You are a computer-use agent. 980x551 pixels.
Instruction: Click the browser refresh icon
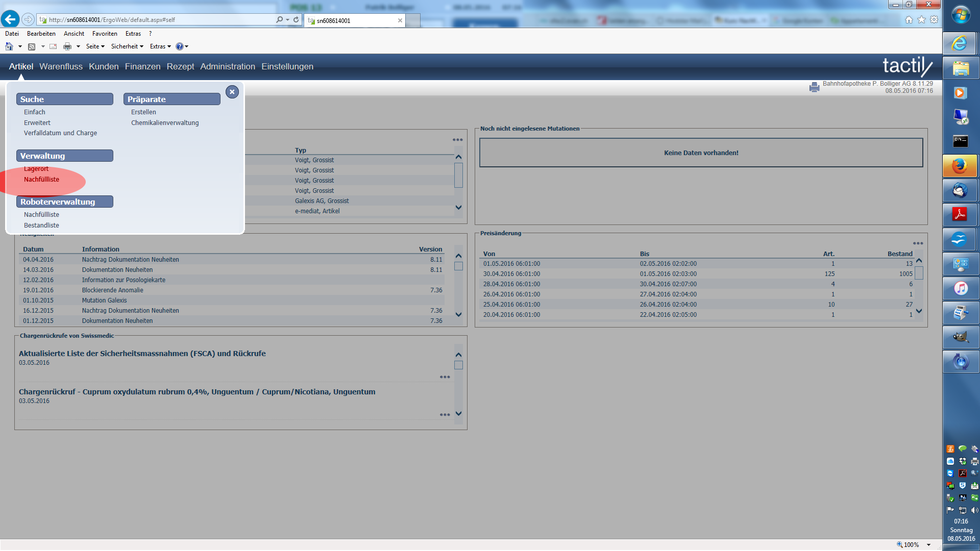[296, 20]
